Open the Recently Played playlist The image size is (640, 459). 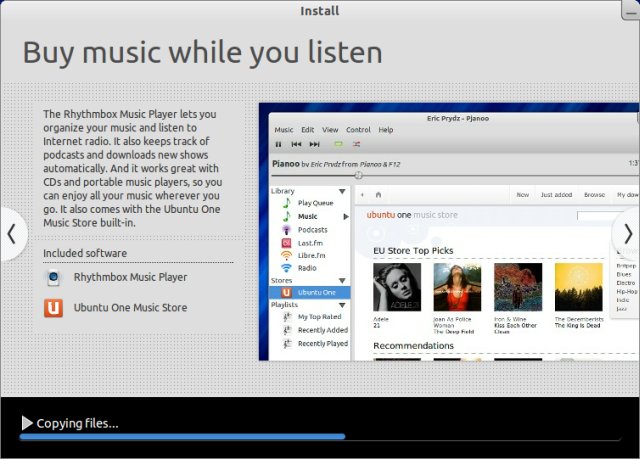click(323, 344)
